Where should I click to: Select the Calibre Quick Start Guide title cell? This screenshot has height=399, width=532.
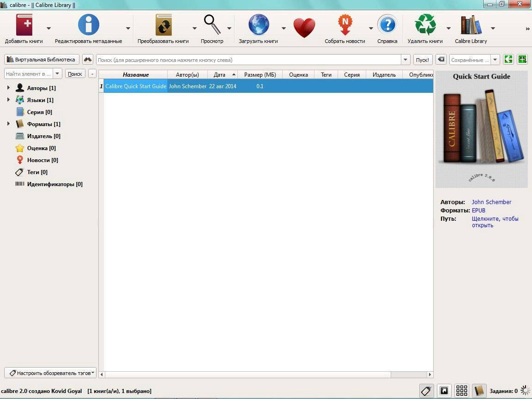pyautogui.click(x=136, y=86)
